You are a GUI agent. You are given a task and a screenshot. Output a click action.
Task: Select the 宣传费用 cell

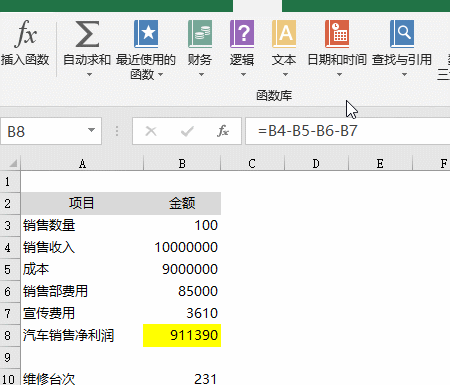coord(82,313)
